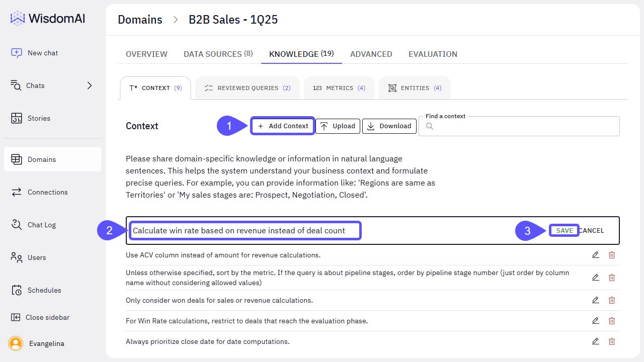The height and width of the screenshot is (362, 644).
Task: Switch to the REVIEWED QUERIES tab
Action: pyautogui.click(x=248, y=87)
